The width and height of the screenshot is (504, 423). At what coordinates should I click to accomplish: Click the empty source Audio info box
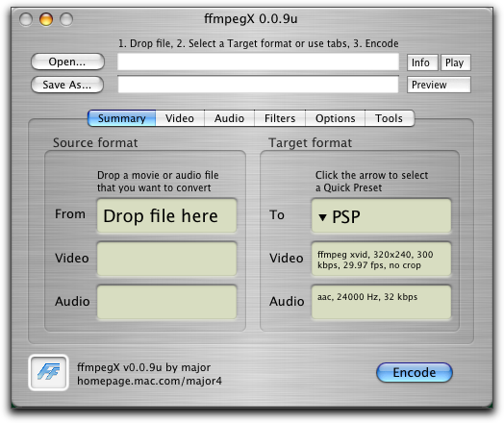(166, 302)
